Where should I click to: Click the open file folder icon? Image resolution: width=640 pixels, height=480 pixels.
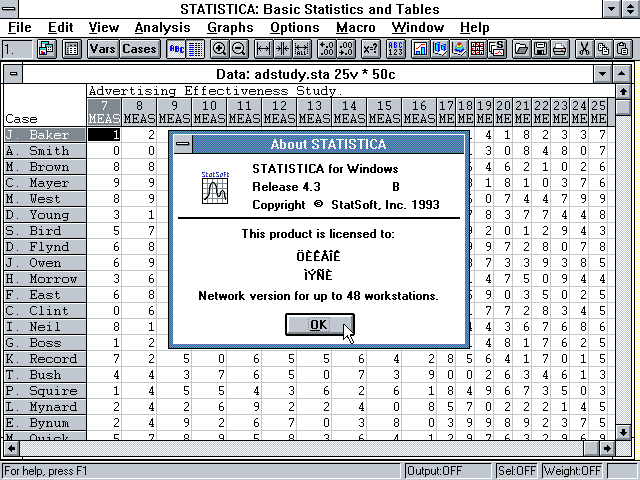click(x=521, y=49)
